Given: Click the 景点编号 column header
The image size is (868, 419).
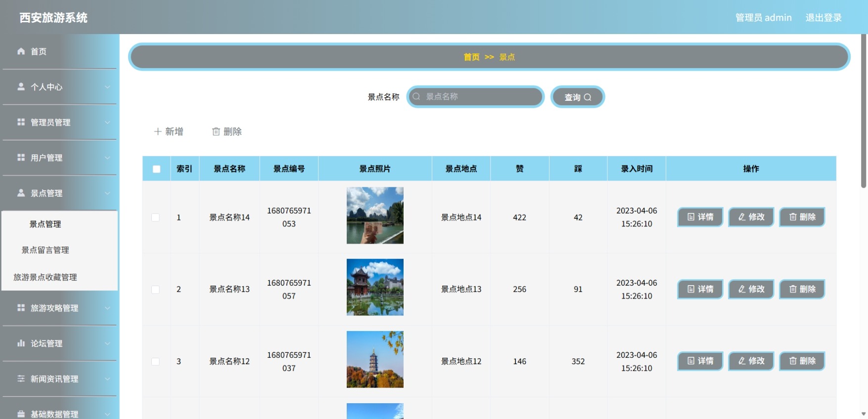Looking at the screenshot, I should point(289,169).
